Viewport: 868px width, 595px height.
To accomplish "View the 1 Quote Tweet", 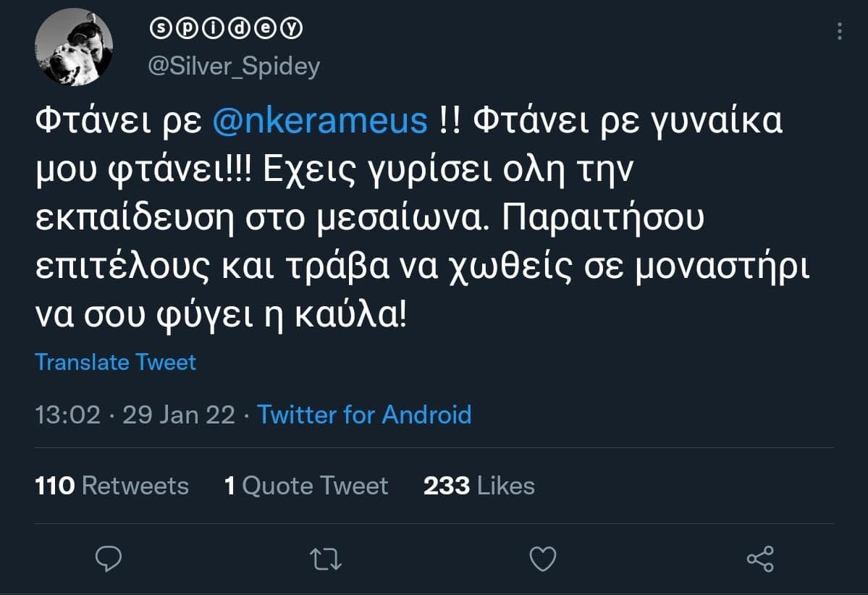I will pos(306,486).
